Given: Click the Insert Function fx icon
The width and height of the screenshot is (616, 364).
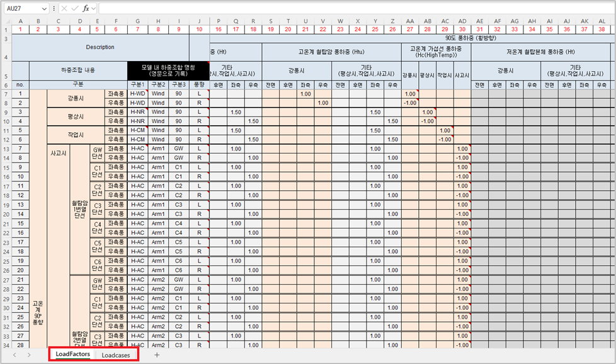Looking at the screenshot, I should point(86,9).
